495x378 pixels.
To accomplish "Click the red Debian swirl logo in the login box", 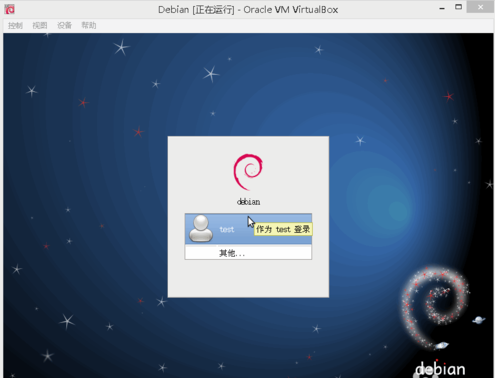I will point(248,172).
